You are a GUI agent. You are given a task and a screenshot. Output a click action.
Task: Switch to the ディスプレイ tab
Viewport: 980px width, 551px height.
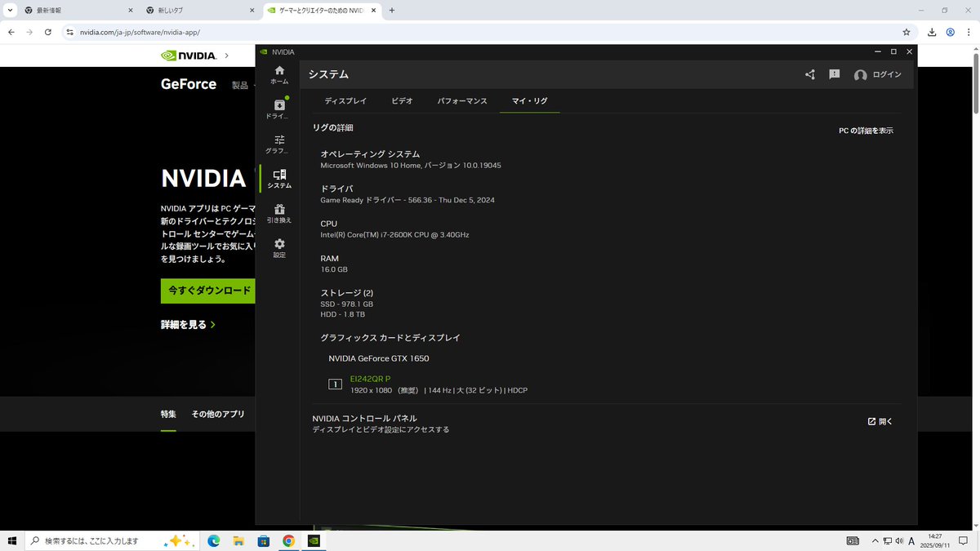click(345, 101)
